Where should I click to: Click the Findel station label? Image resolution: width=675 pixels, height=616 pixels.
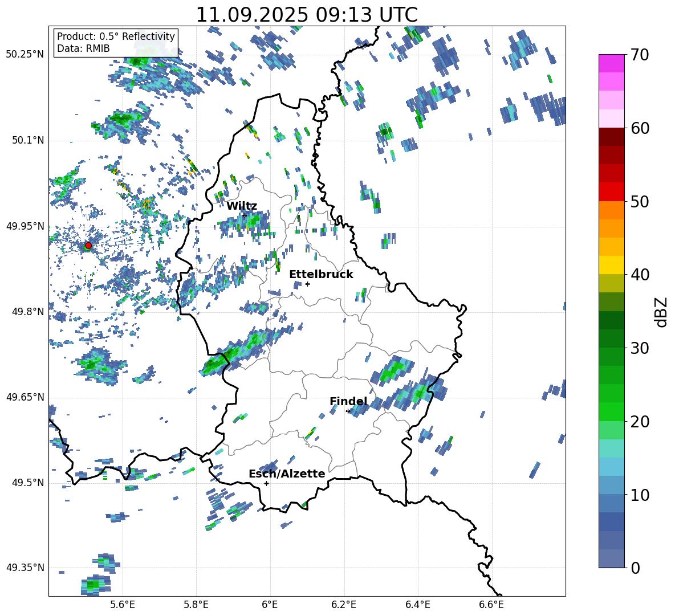[348, 401]
